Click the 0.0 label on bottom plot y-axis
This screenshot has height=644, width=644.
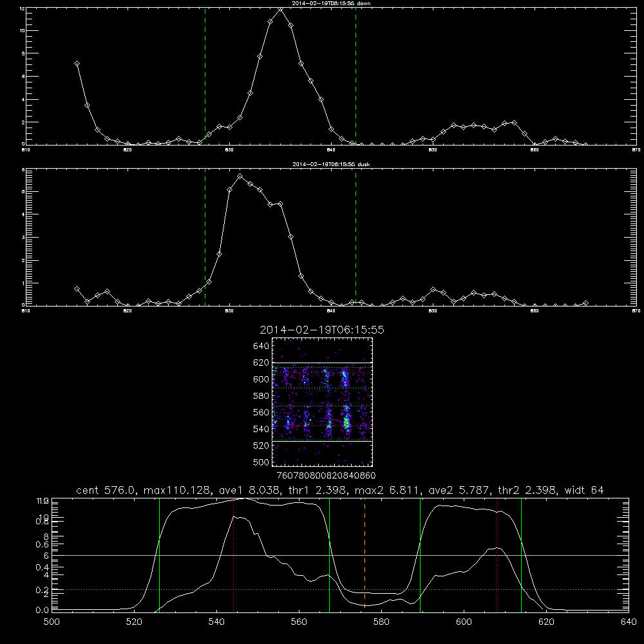tap(43, 611)
